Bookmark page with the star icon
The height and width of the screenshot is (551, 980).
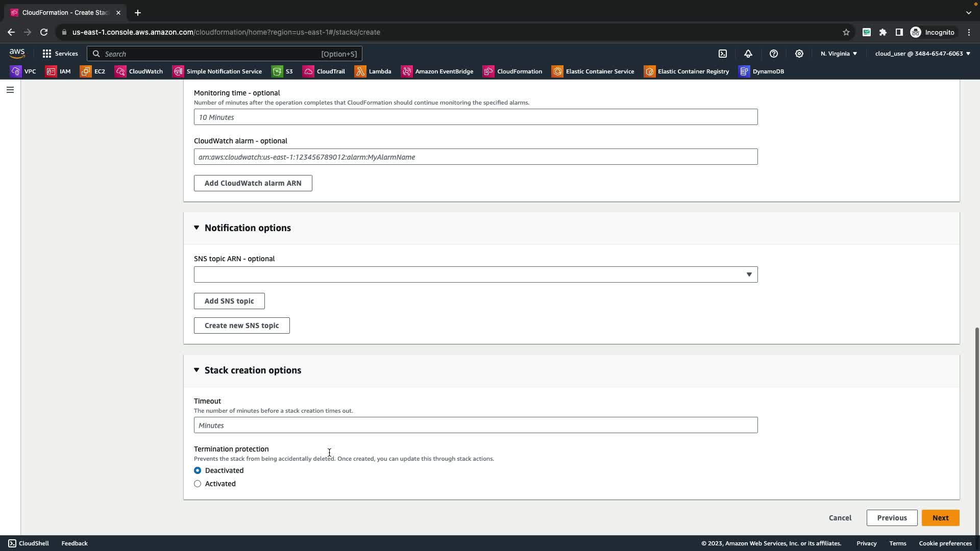(x=846, y=32)
